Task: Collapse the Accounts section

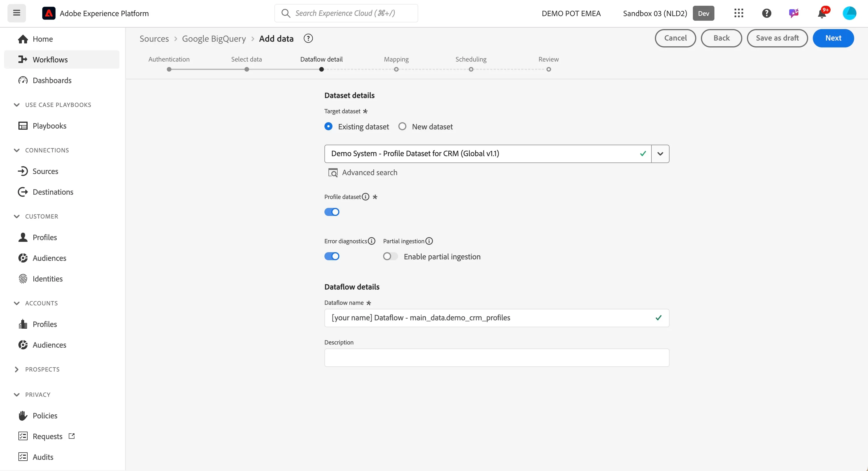Action: pyautogui.click(x=16, y=303)
